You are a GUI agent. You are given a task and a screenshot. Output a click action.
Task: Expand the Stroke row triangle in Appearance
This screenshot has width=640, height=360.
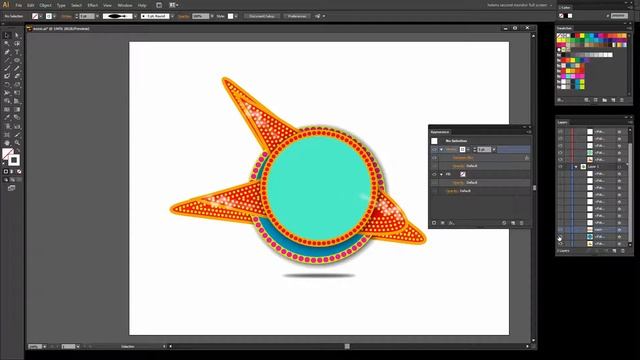pyautogui.click(x=441, y=149)
